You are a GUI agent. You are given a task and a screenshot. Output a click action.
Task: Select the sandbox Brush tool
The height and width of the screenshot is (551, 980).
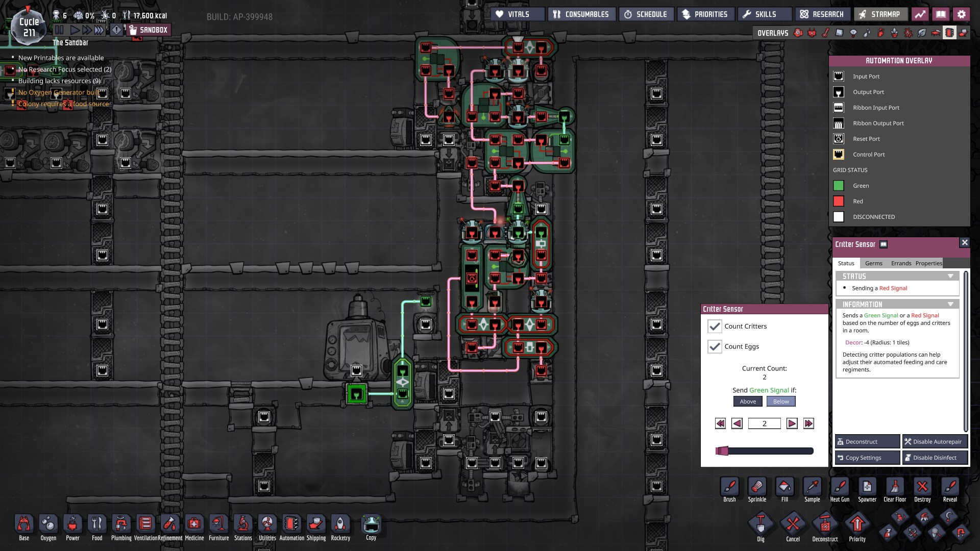pyautogui.click(x=730, y=490)
